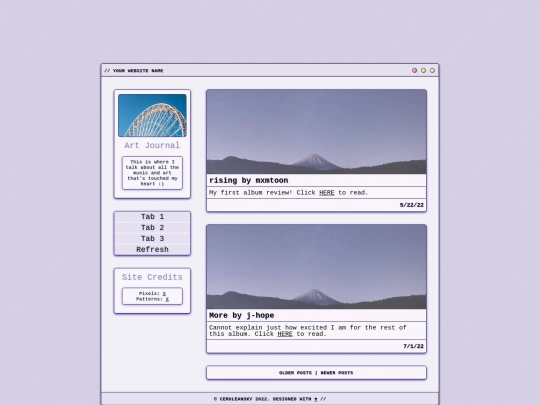The image size is (540, 405).
Task: Click HERE link in rising by mxmtoon post
Action: click(x=326, y=193)
